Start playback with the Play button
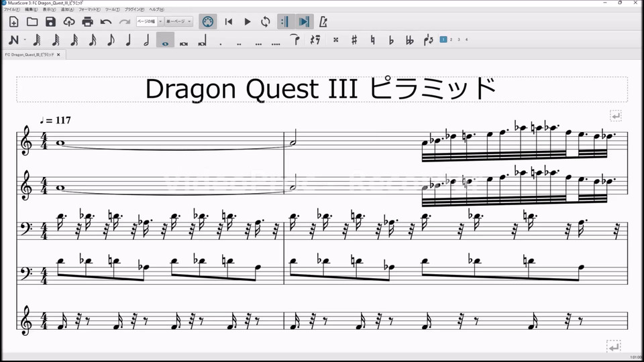This screenshot has height=362, width=644. tap(248, 21)
